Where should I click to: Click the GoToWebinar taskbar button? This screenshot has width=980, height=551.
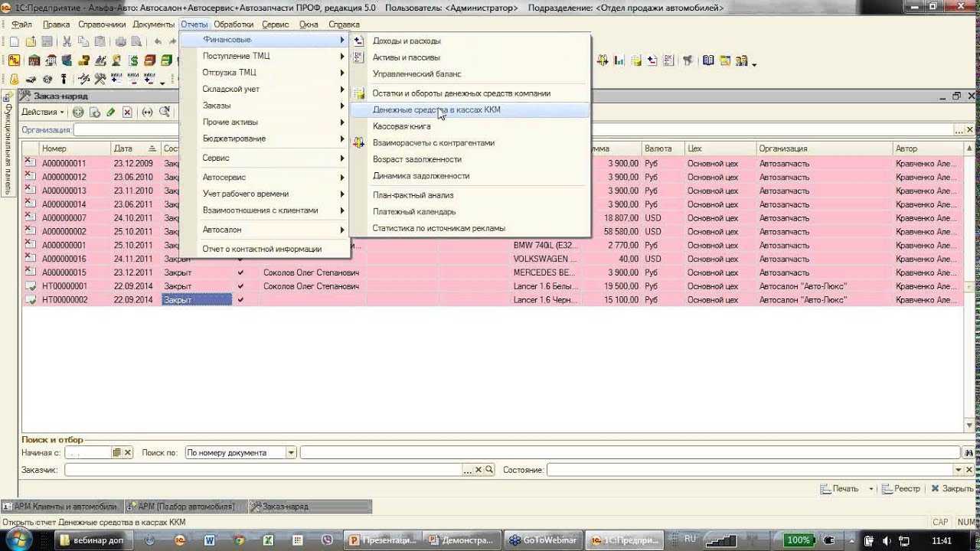coord(543,540)
